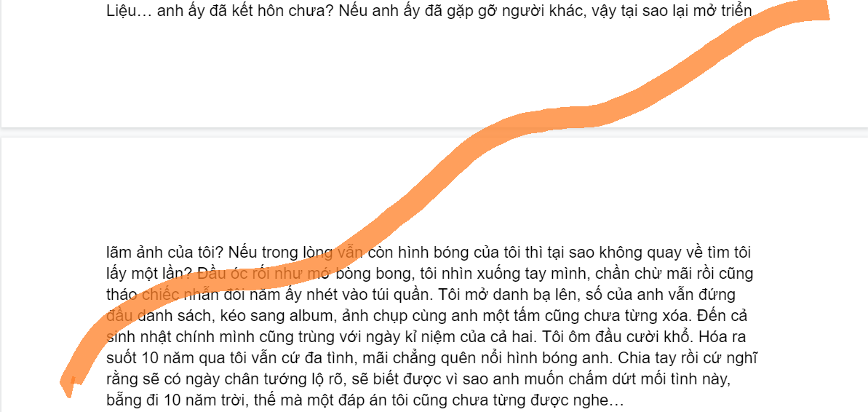Click the words "túi quần"
This screenshot has height=412, width=868.
tap(397, 295)
